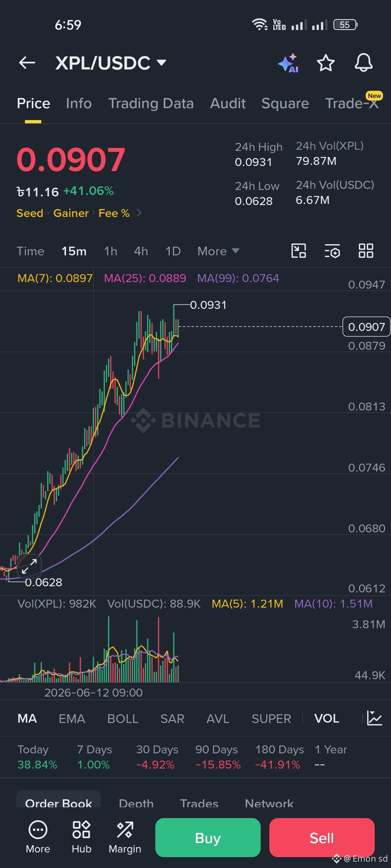Tap the MA(7): 0.0897 legend
391x868 pixels.
click(55, 278)
